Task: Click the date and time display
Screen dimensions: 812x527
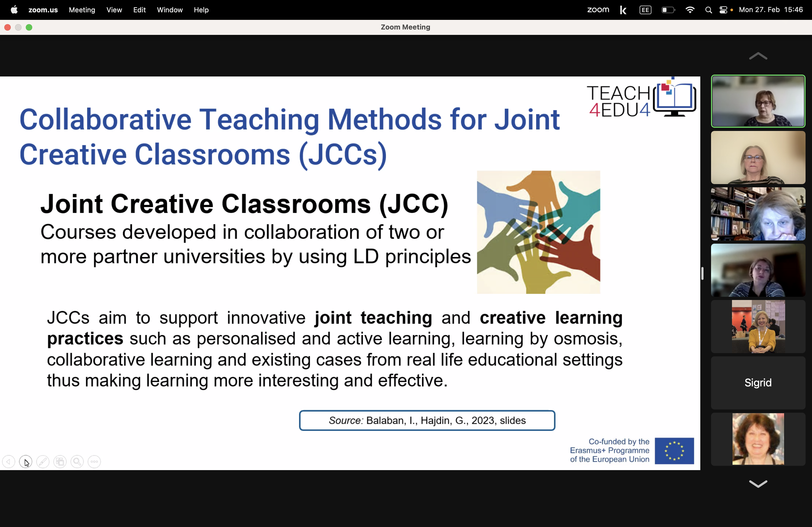Action: (x=771, y=10)
